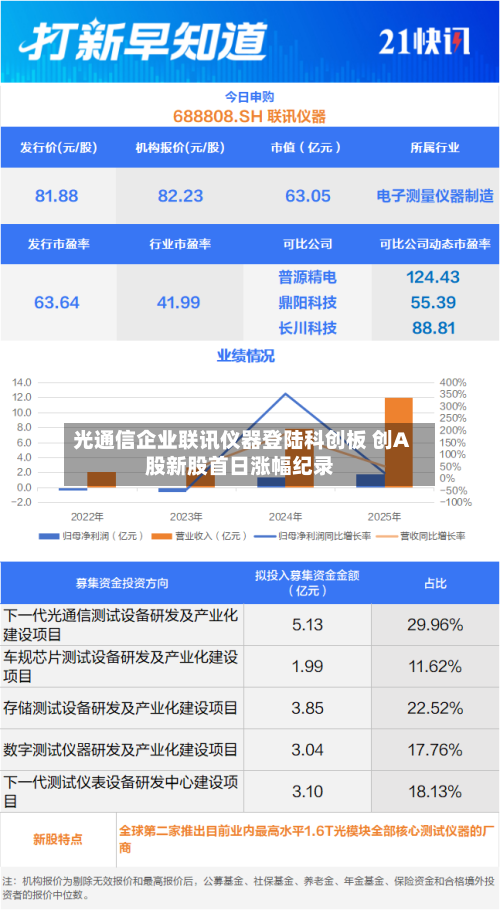Select the proportion 22.52%
The image size is (500, 910).
click(435, 708)
